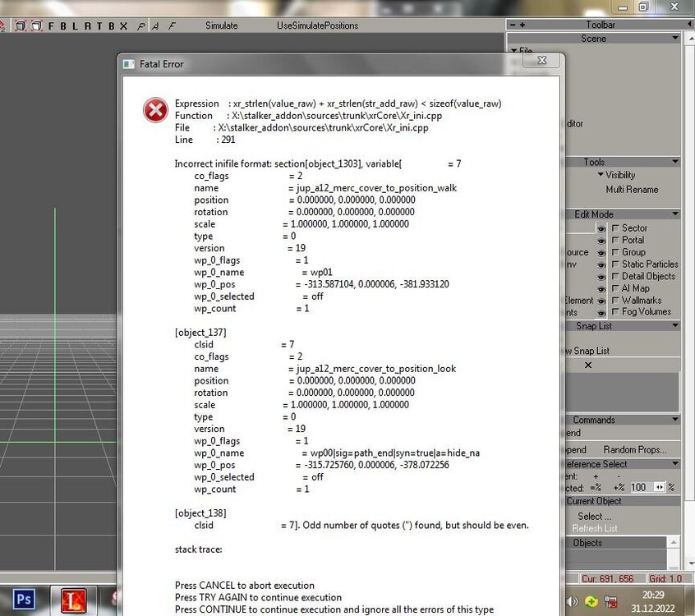Select Bottom view B button next to T
Screen dimensions: 695x616
tap(111, 25)
